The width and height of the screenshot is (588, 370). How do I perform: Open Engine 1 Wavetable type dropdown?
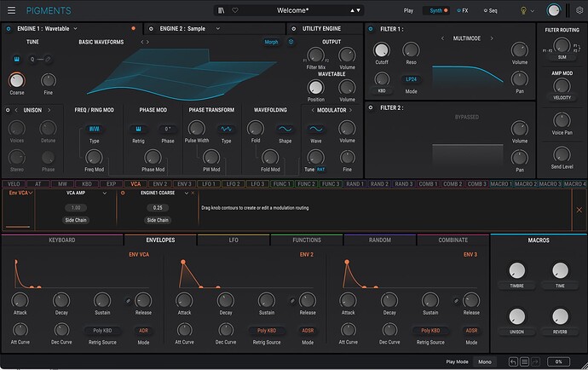click(75, 28)
